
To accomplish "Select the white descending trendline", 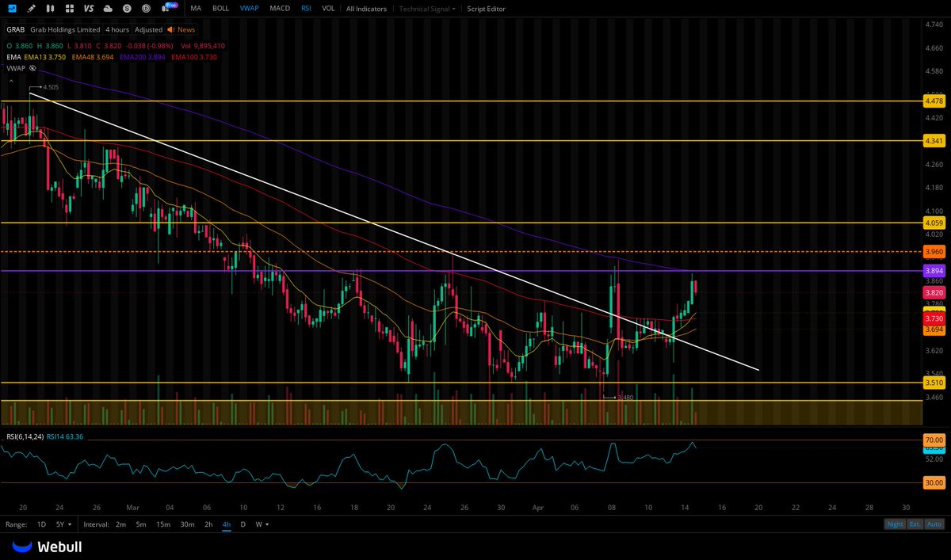I will pyautogui.click(x=394, y=230).
